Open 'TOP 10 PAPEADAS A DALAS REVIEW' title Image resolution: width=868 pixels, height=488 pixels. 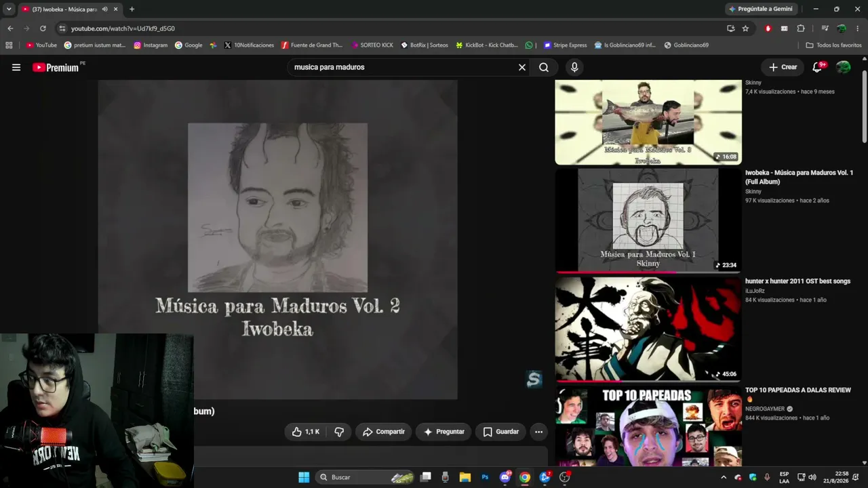click(798, 390)
